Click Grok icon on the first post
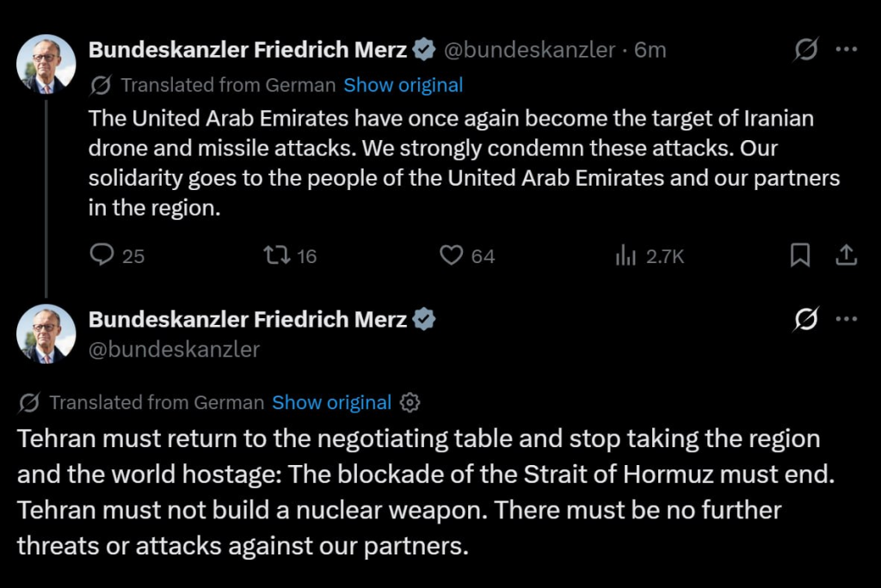The width and height of the screenshot is (881, 588). pos(805,49)
